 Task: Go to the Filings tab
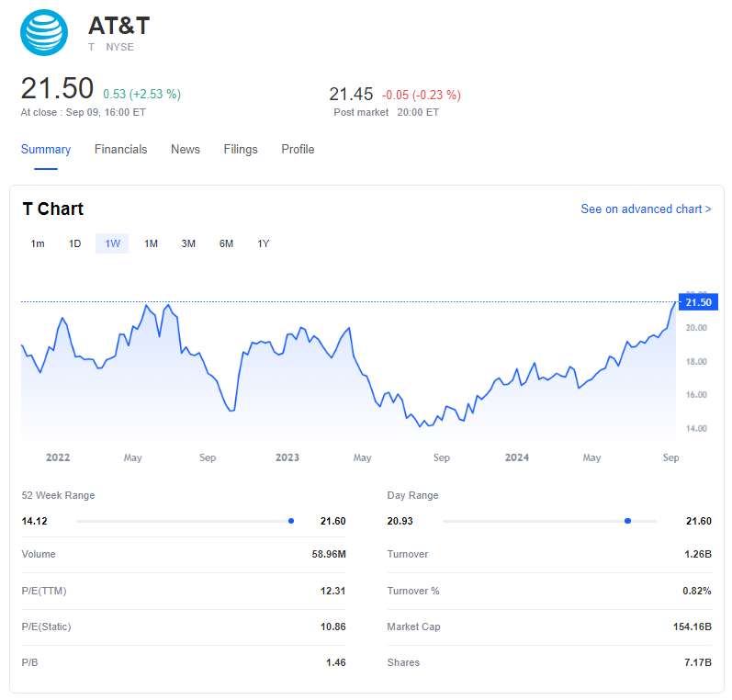(x=241, y=149)
